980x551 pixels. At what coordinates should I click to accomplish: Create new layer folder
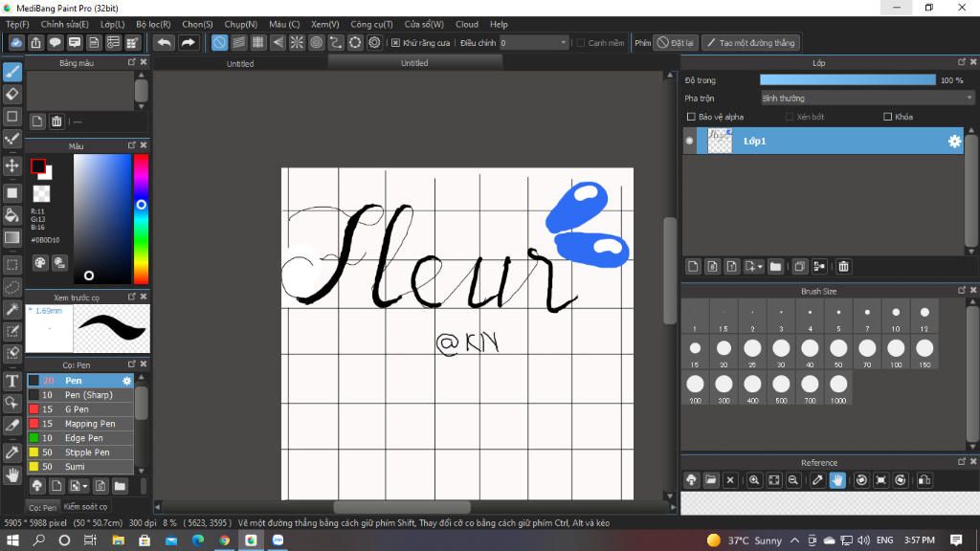(x=775, y=267)
